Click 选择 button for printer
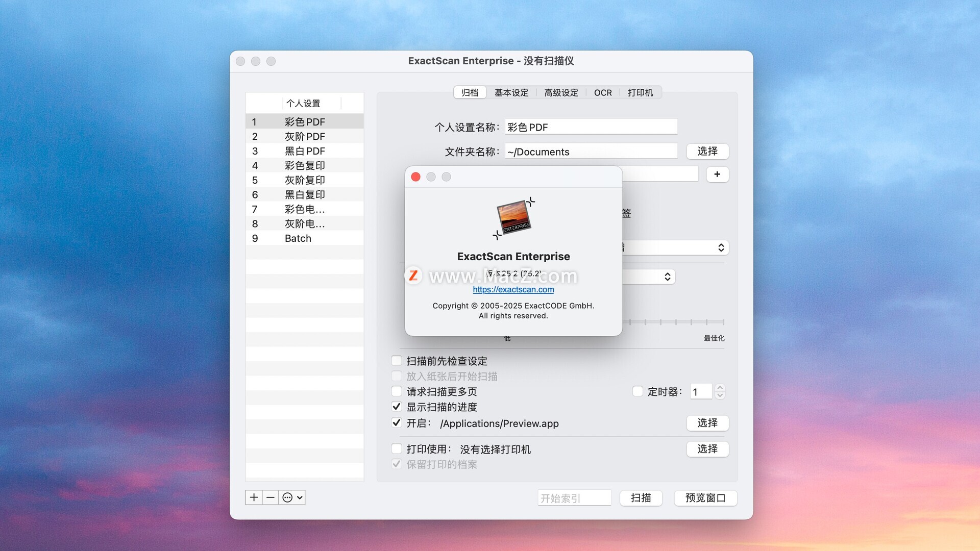 (x=707, y=449)
